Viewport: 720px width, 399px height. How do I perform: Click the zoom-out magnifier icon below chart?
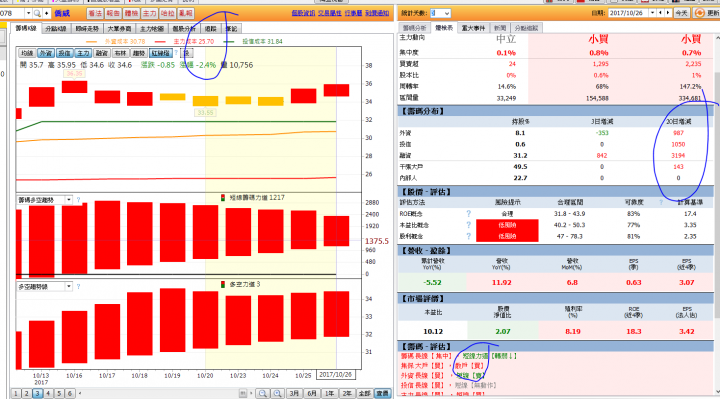click(263, 393)
